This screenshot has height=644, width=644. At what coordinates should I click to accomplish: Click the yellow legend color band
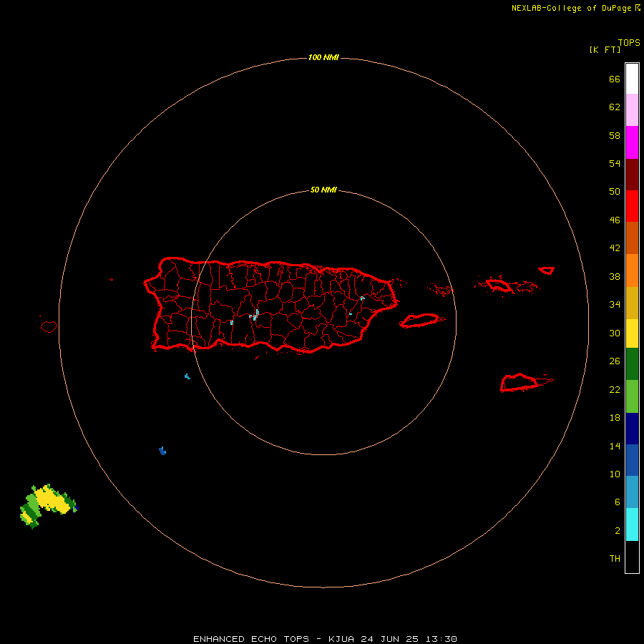632,333
